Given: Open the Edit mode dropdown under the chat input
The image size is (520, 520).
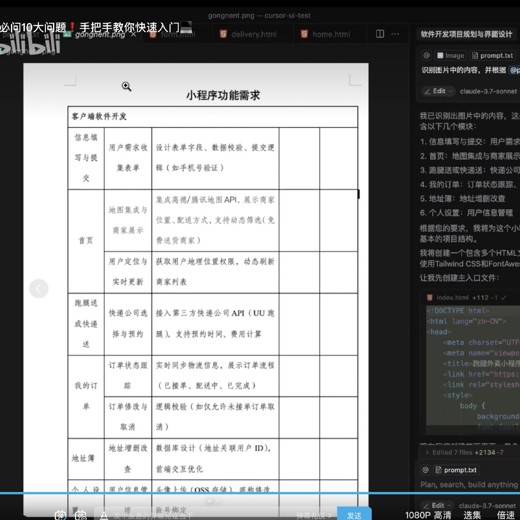Looking at the screenshot, I should tap(437, 505).
